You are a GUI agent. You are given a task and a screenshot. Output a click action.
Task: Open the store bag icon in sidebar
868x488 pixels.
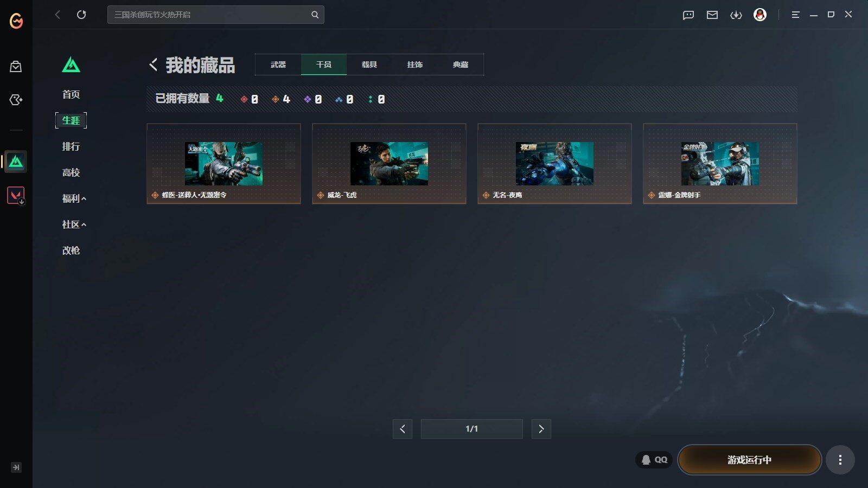[x=16, y=67]
